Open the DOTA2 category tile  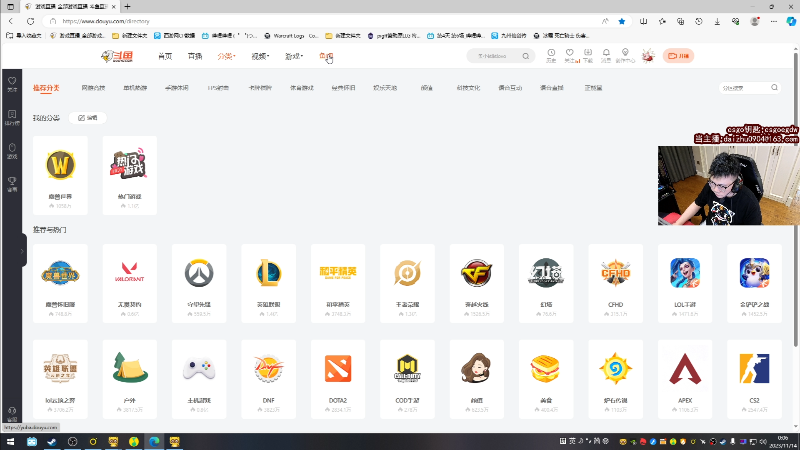pos(338,379)
